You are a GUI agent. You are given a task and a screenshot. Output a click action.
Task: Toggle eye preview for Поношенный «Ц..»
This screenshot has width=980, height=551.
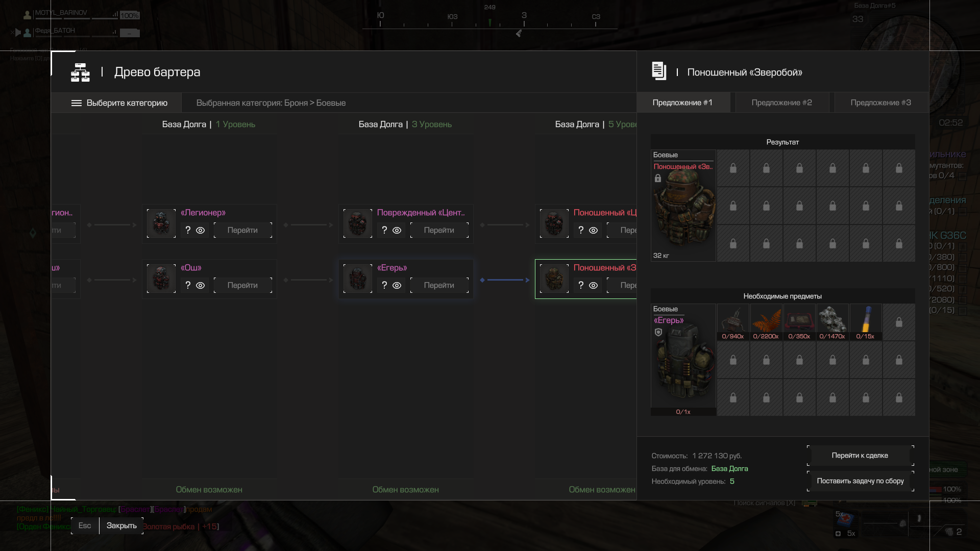click(x=593, y=231)
